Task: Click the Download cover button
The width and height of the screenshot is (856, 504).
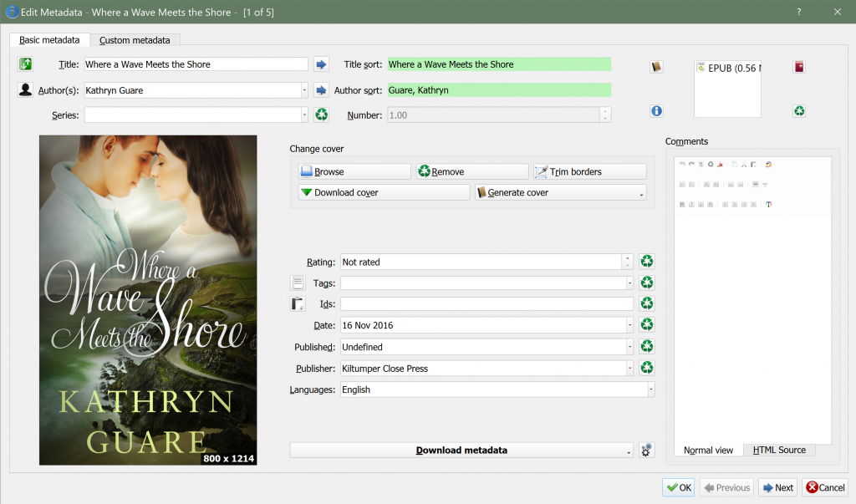Action: pyautogui.click(x=384, y=192)
